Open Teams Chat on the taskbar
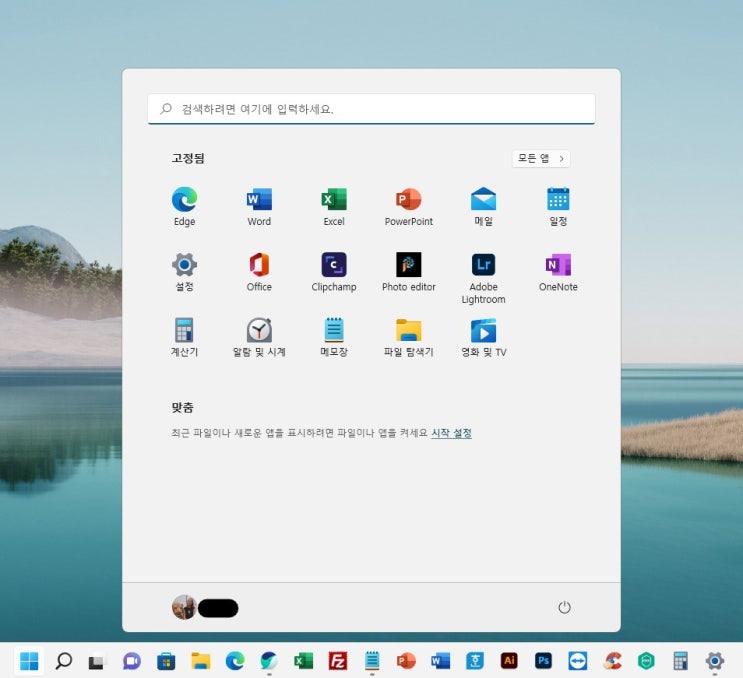The height and width of the screenshot is (678, 743). (132, 660)
